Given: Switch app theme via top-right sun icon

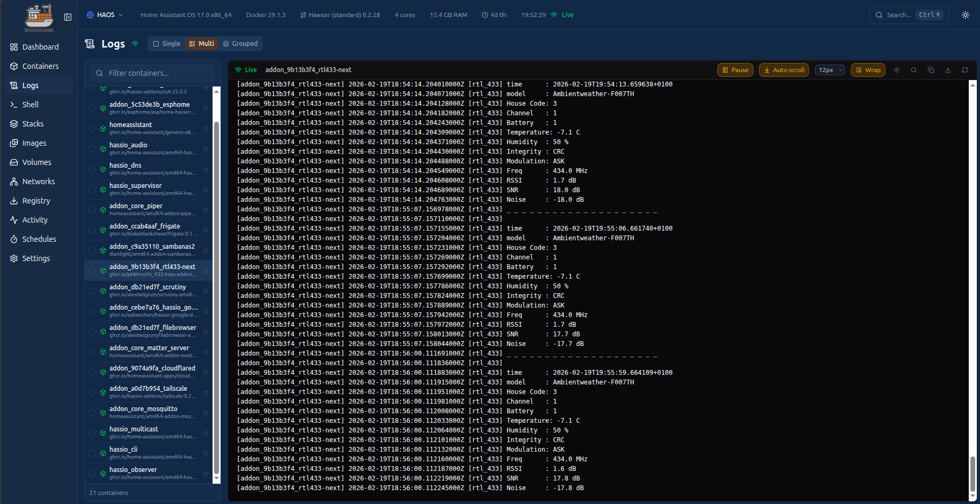Looking at the screenshot, I should pyautogui.click(x=966, y=15).
